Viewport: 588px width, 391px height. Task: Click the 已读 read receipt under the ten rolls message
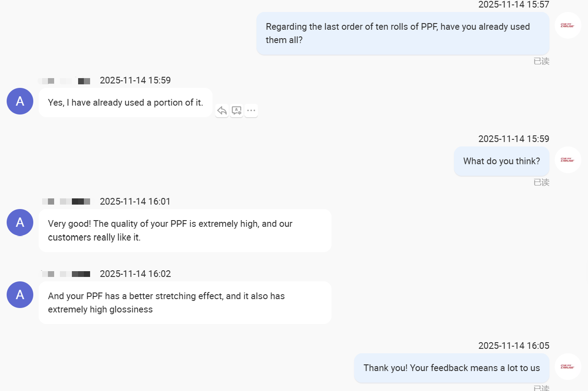tap(541, 61)
